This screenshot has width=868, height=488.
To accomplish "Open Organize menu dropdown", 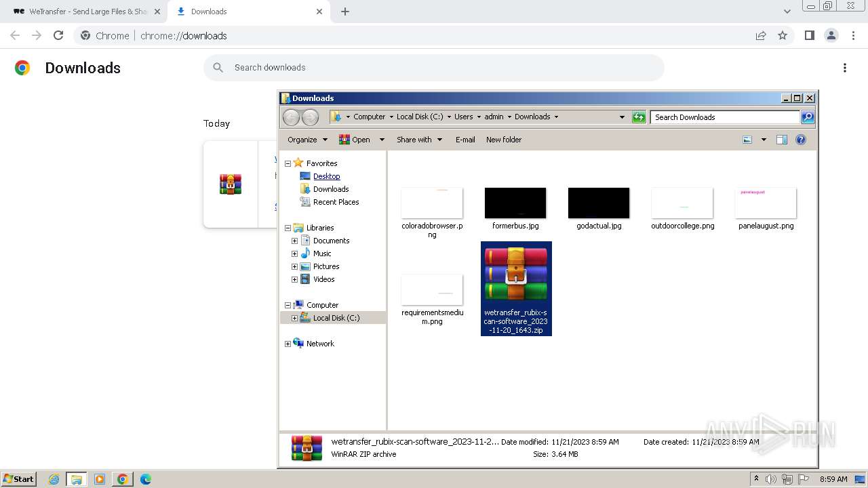I will 307,140.
